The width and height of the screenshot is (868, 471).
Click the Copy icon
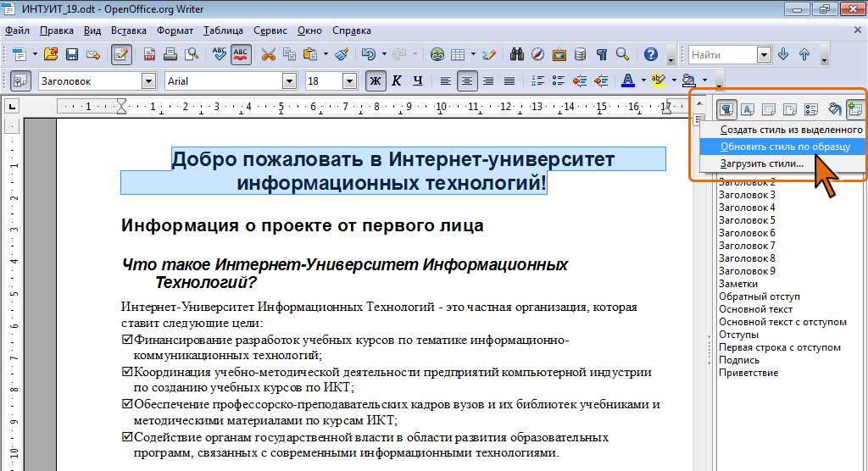[290, 54]
